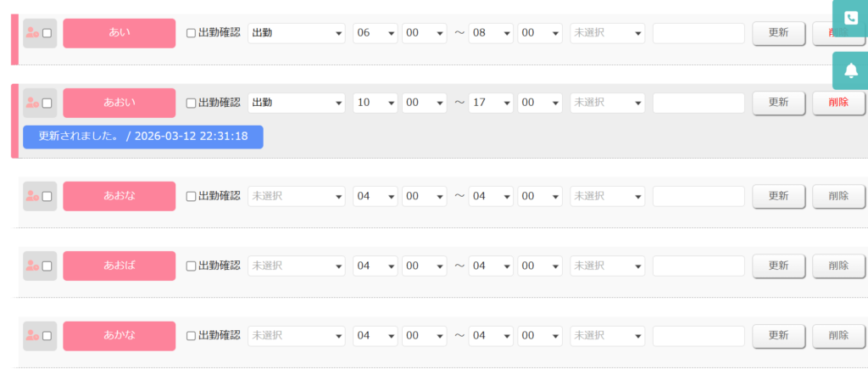The height and width of the screenshot is (375, 868).
Task: Click the memo text field in the あかな row
Action: pos(698,336)
